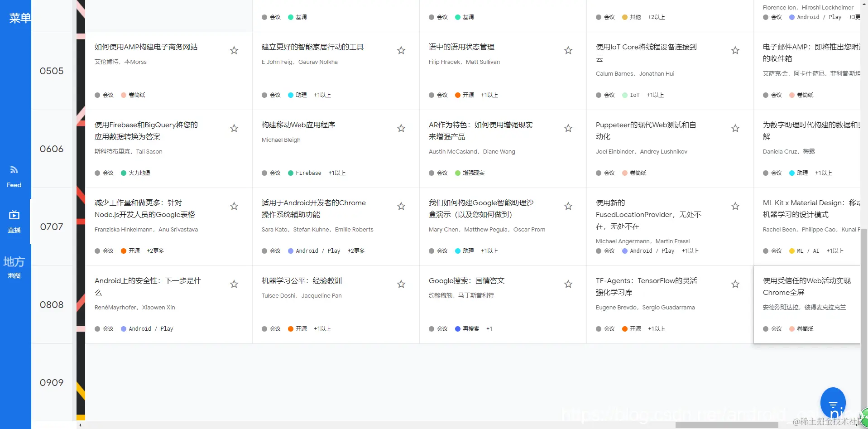Image resolution: width=868 pixels, height=429 pixels.
Task: Expand +1以上 tags on 机器学习公平 session
Action: [322, 329]
